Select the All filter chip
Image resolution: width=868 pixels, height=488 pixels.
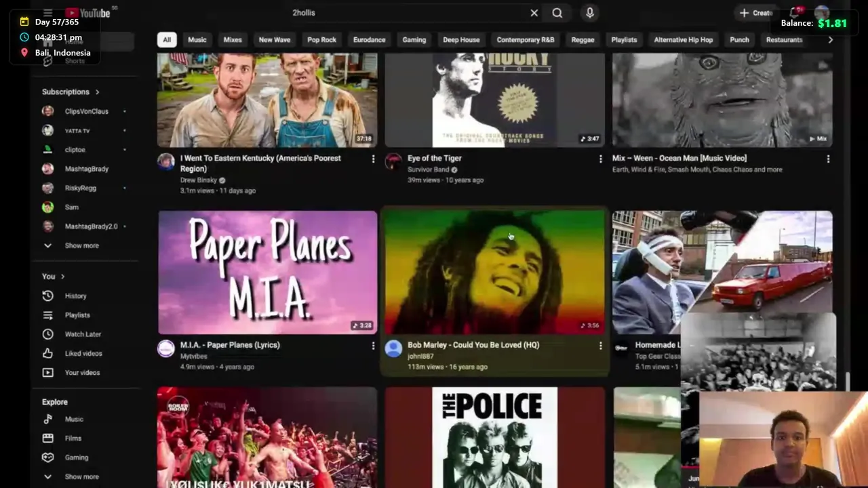click(x=167, y=40)
